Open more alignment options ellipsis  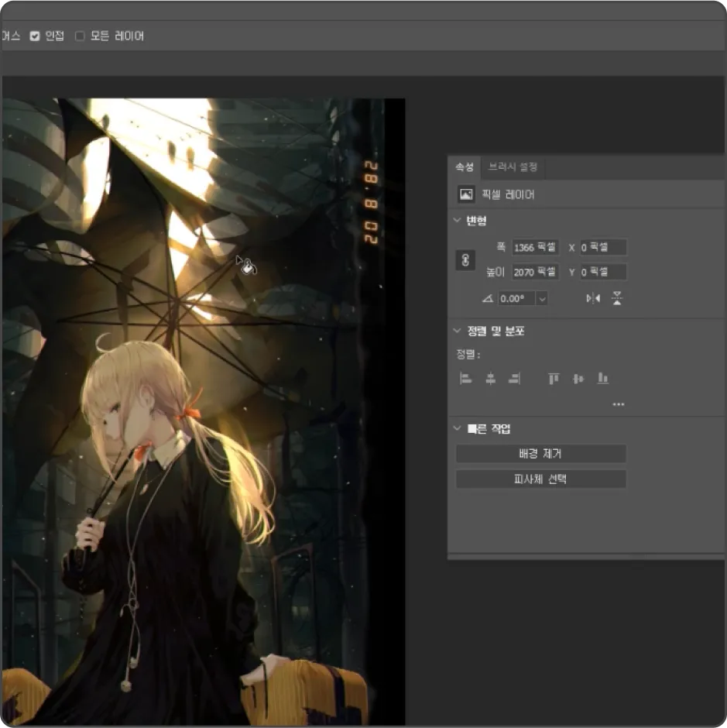pyautogui.click(x=619, y=404)
